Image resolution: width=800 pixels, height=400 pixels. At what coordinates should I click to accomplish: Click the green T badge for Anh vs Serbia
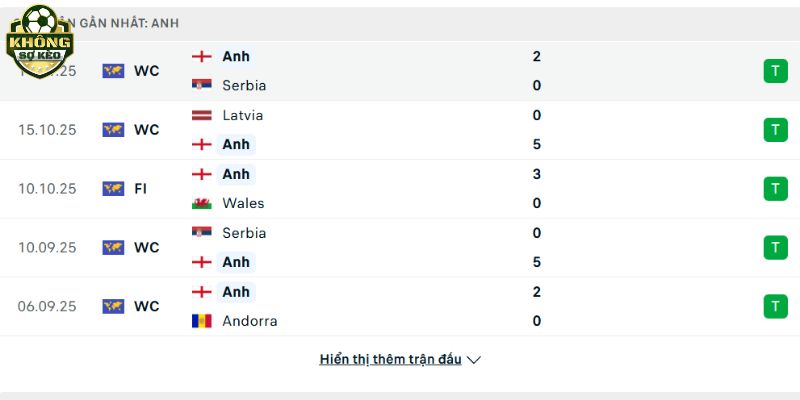coord(775,71)
